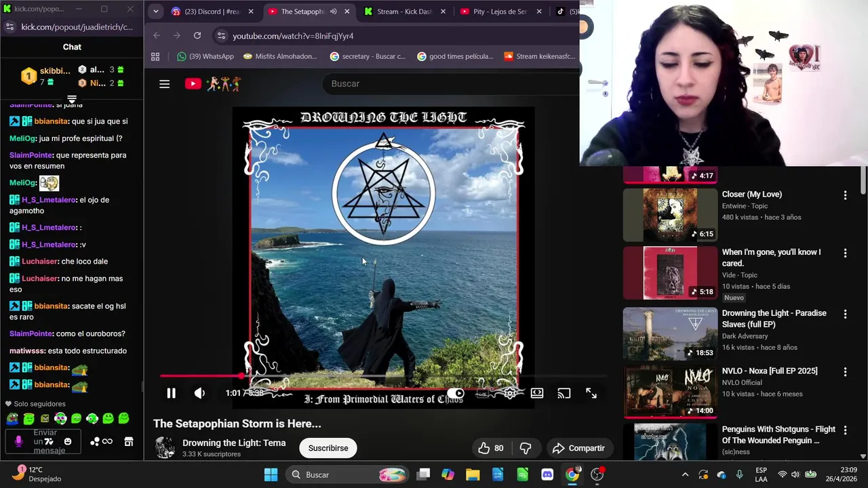868x488 pixels.
Task: Open OBS Studio from the taskbar
Action: (x=597, y=474)
